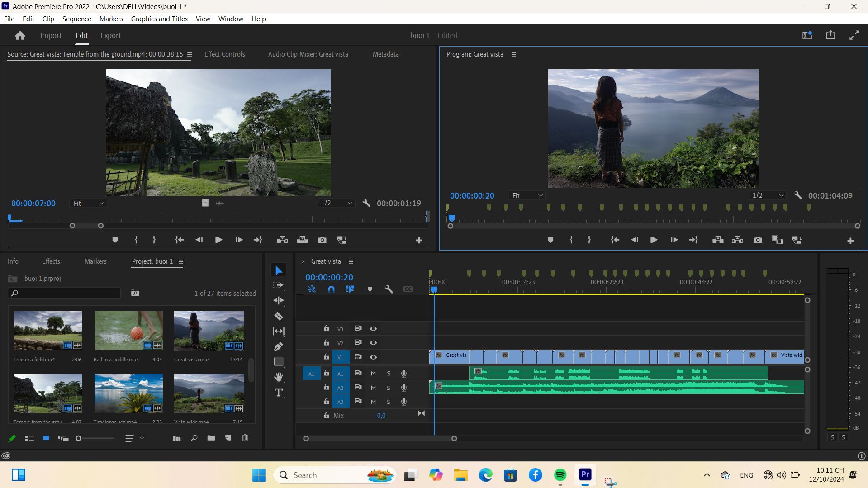Select the Pen tool in the tools panel
The height and width of the screenshot is (488, 868).
click(x=279, y=346)
